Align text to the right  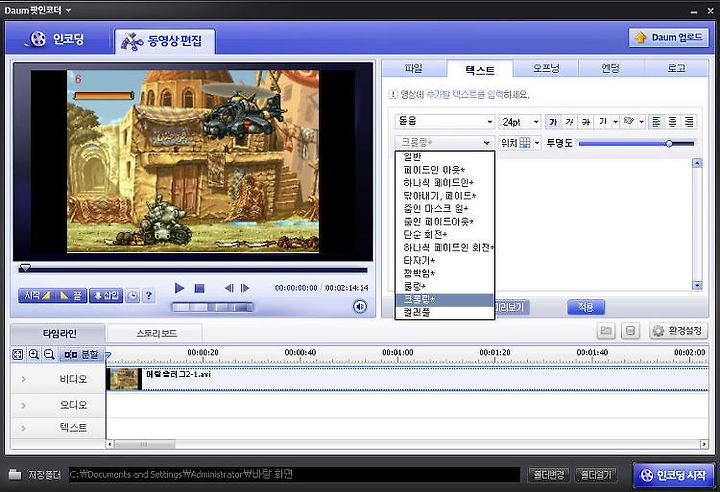[x=689, y=121]
